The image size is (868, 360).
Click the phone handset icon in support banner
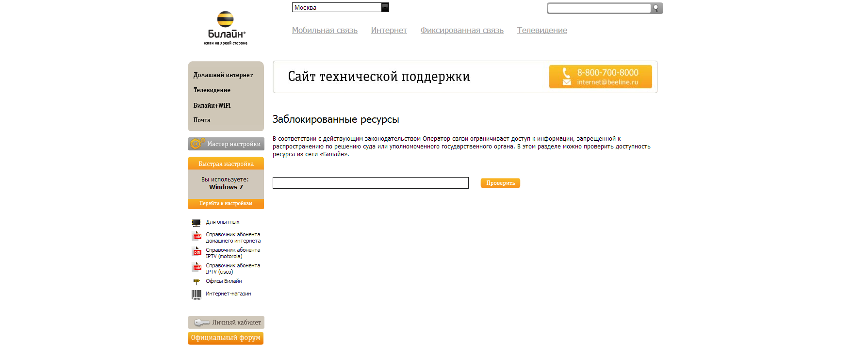[x=566, y=73]
